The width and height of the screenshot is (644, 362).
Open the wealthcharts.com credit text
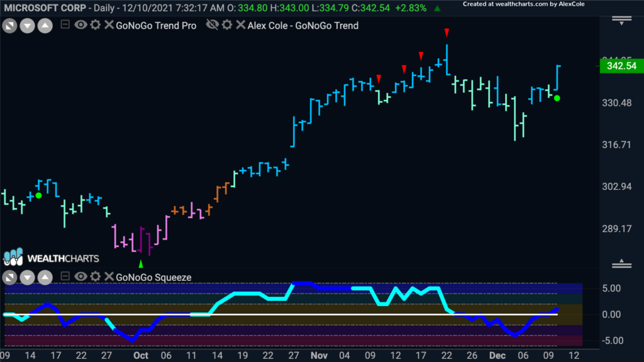click(x=524, y=4)
